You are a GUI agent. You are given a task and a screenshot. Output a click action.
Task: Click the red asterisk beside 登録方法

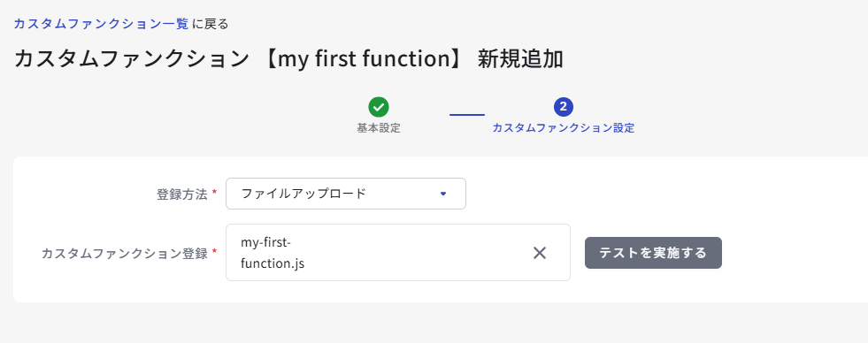pyautogui.click(x=214, y=192)
